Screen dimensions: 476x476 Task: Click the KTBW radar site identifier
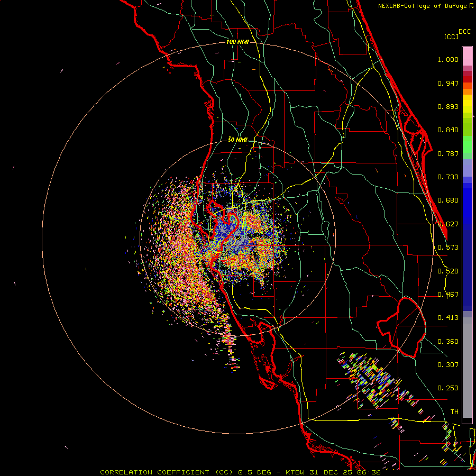296,472
